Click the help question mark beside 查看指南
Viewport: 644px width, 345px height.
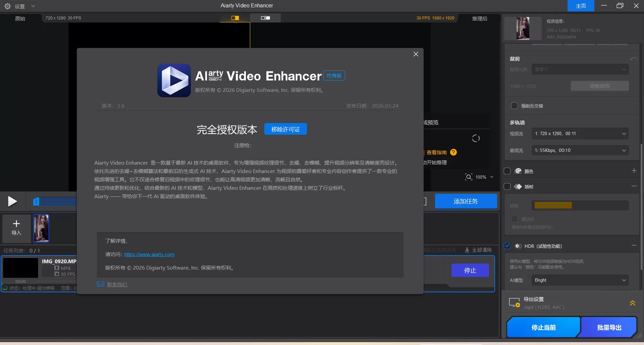[453, 152]
